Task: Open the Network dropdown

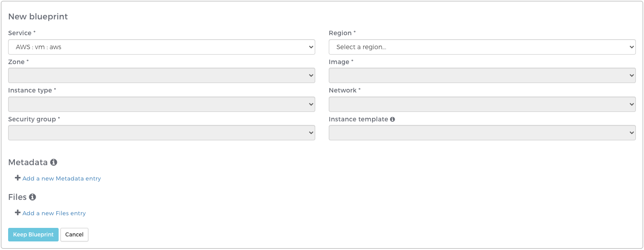Action: 482,104
